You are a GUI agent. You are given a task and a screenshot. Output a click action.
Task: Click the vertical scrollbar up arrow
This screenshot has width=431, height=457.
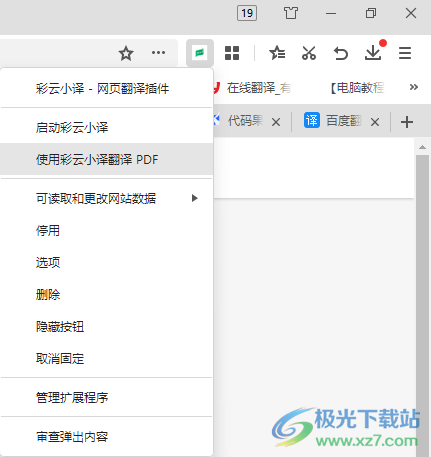tap(422, 147)
